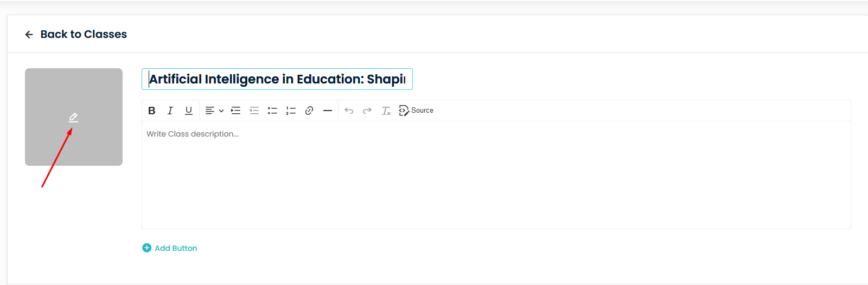868x285 pixels.
Task: Click into the Class description text area
Action: (496, 174)
